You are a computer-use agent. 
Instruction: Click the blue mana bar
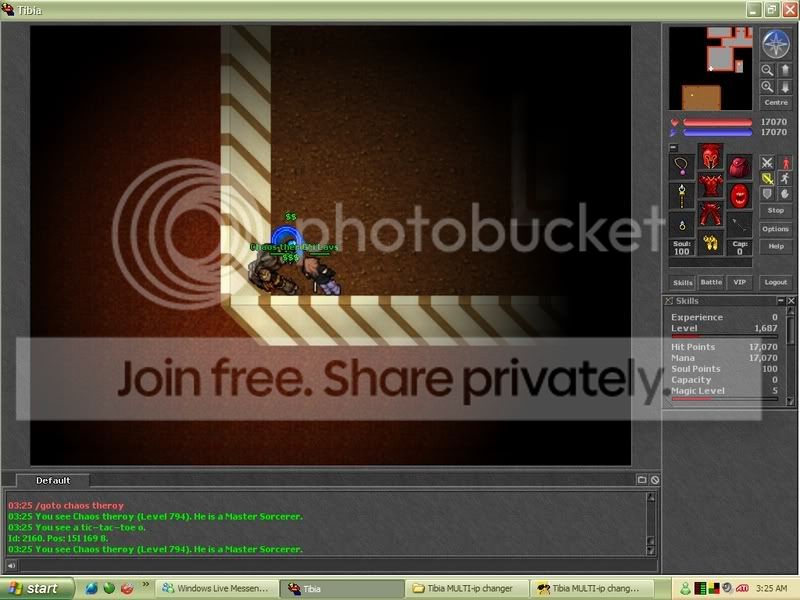tap(717, 133)
